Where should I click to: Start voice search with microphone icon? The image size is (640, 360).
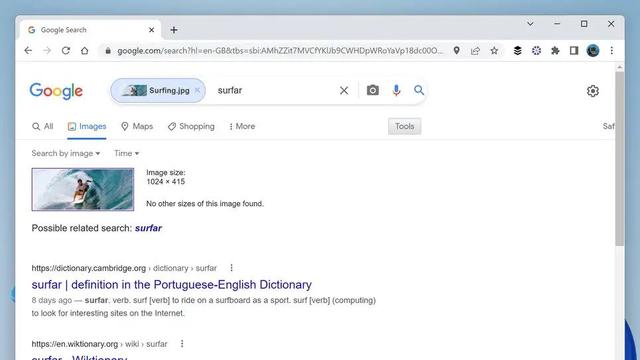point(396,90)
